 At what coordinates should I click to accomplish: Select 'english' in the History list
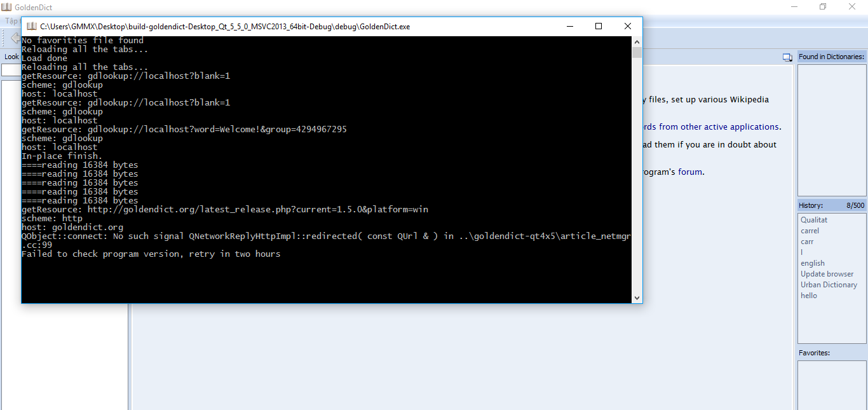tap(813, 263)
